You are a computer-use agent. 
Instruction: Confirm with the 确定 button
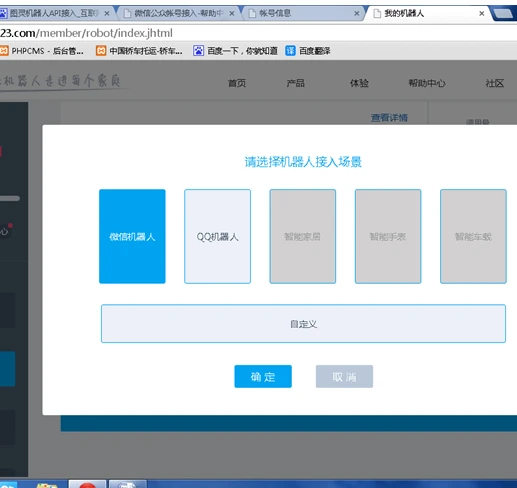(263, 377)
